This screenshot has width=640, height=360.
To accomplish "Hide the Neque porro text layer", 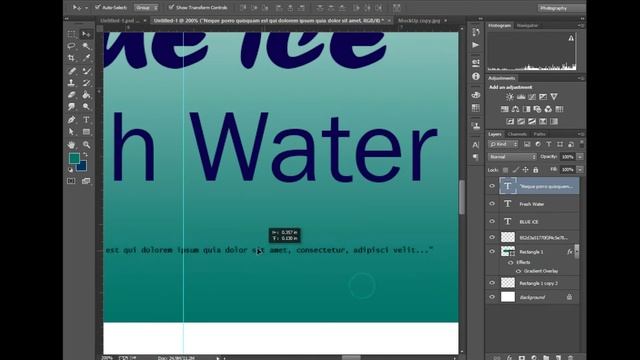I will (x=492, y=186).
